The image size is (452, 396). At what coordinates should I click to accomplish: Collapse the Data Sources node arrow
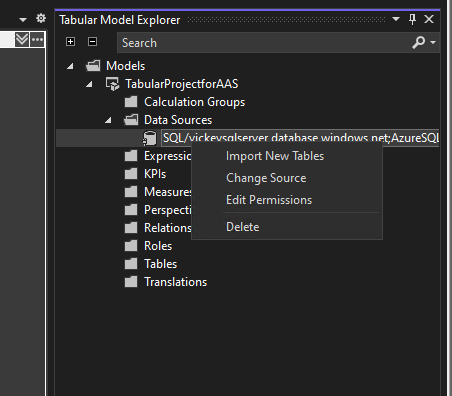pos(108,120)
